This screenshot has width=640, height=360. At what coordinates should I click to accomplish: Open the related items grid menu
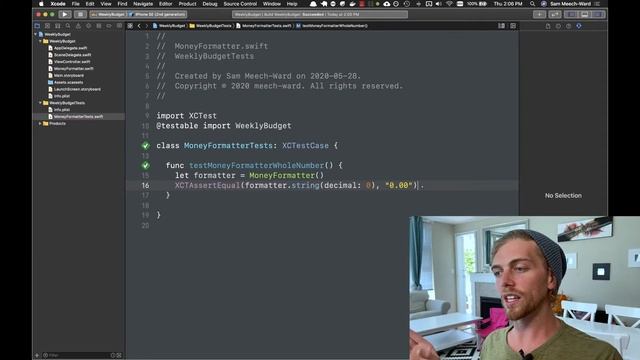coord(130,26)
